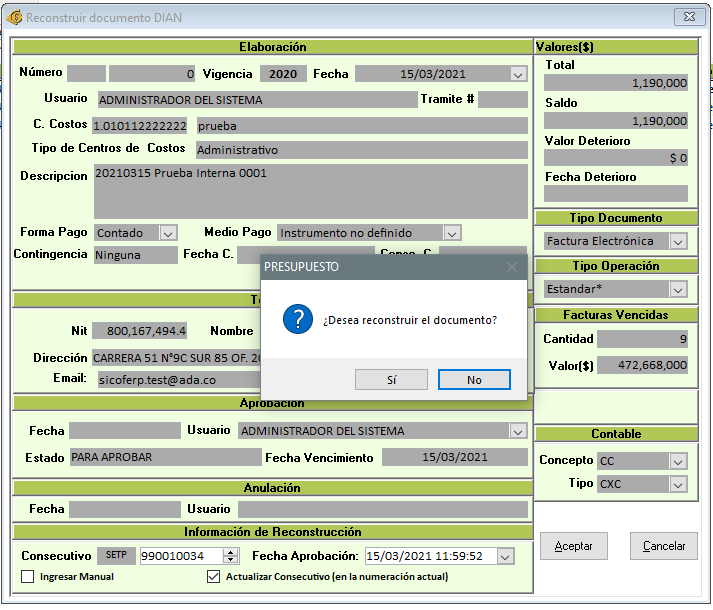Click the Sí button in the dialog
The height and width of the screenshot is (610, 713).
pyautogui.click(x=391, y=380)
